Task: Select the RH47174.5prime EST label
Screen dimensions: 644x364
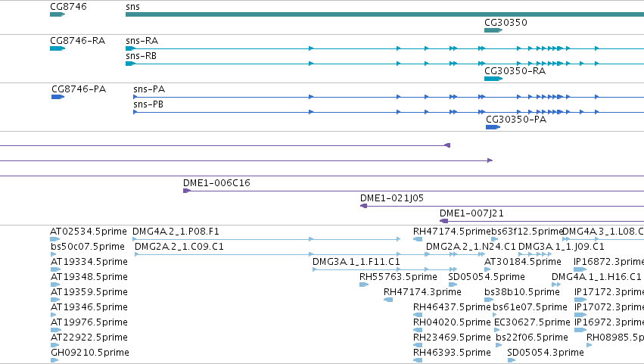Action: point(452,232)
